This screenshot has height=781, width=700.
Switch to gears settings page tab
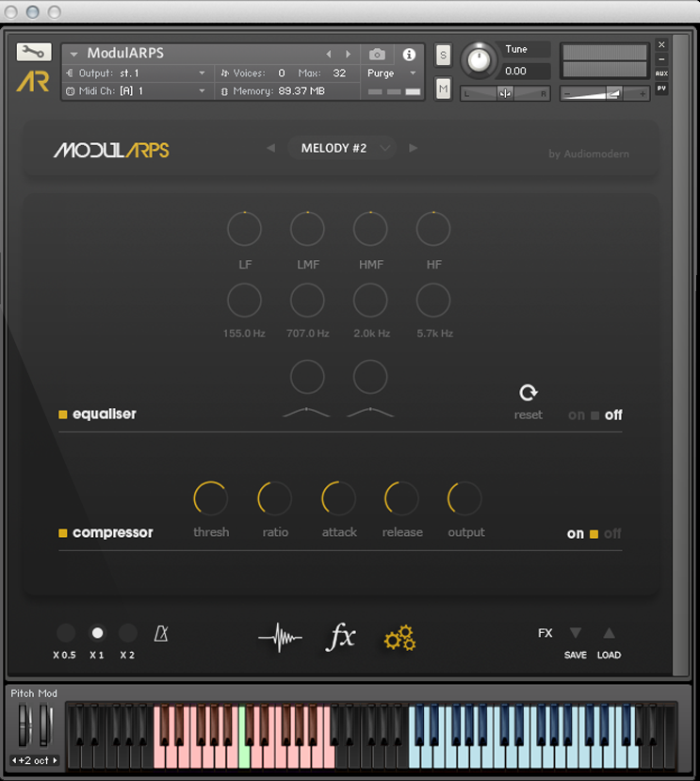tap(399, 638)
